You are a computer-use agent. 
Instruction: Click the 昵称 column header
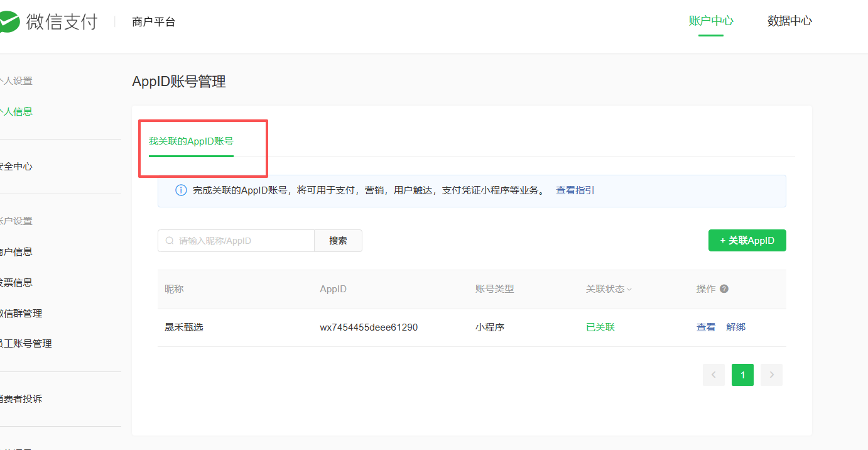174,289
